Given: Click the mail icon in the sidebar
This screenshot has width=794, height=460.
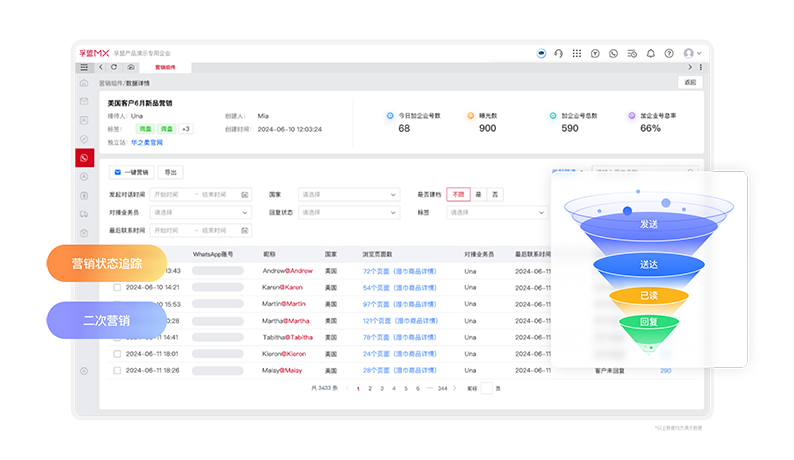Looking at the screenshot, I should click(85, 101).
